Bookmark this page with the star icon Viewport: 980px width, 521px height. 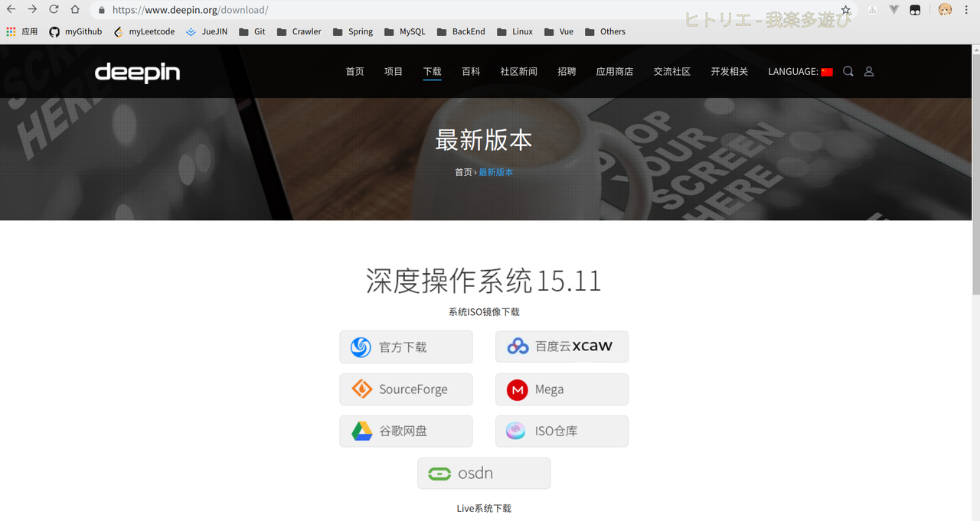click(846, 11)
